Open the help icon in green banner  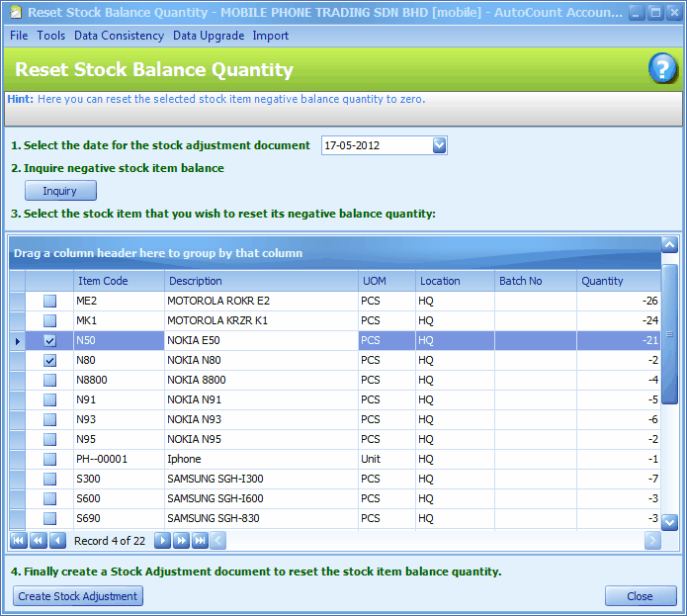[x=662, y=68]
